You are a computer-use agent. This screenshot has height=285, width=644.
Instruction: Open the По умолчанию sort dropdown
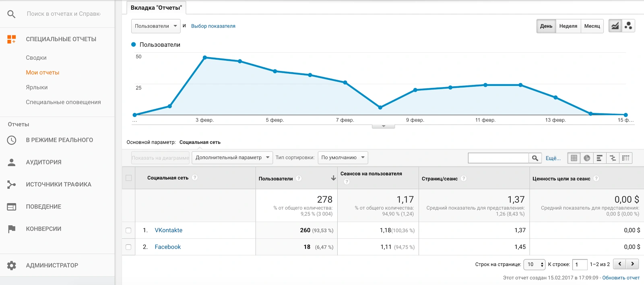pos(343,158)
